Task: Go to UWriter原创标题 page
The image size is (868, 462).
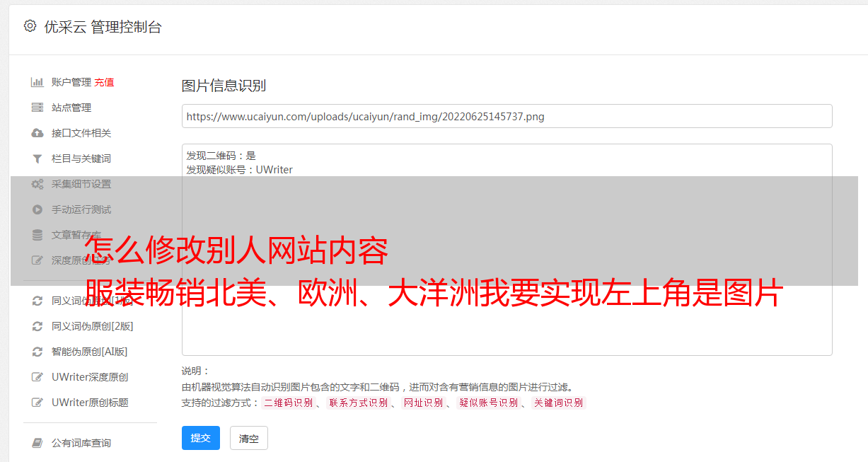Action: coord(90,403)
